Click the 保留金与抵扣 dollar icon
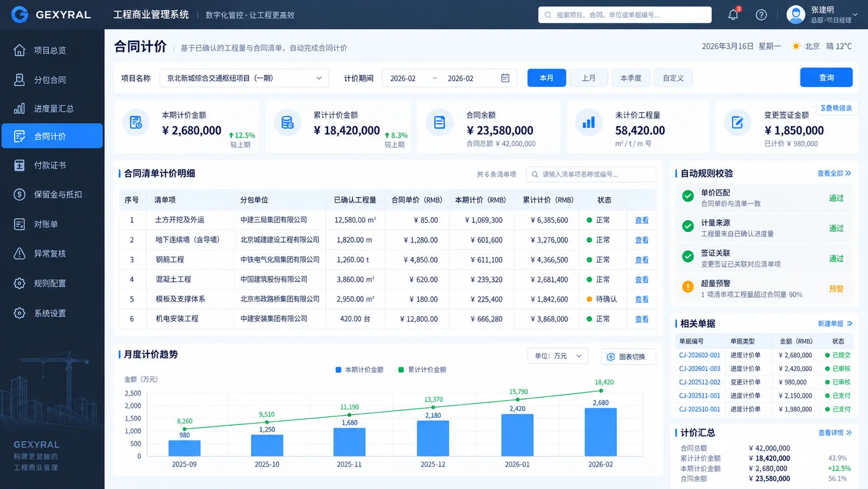The height and width of the screenshot is (489, 868). point(19,194)
